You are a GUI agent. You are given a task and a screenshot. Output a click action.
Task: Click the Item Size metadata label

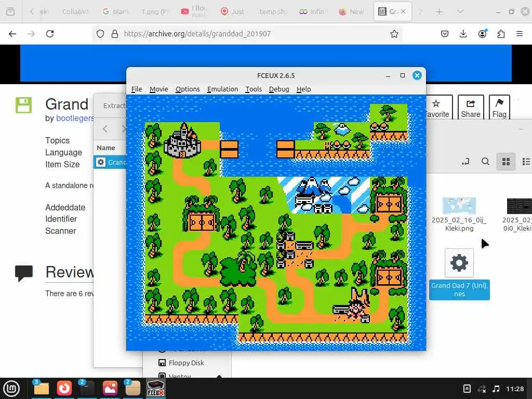(x=62, y=164)
